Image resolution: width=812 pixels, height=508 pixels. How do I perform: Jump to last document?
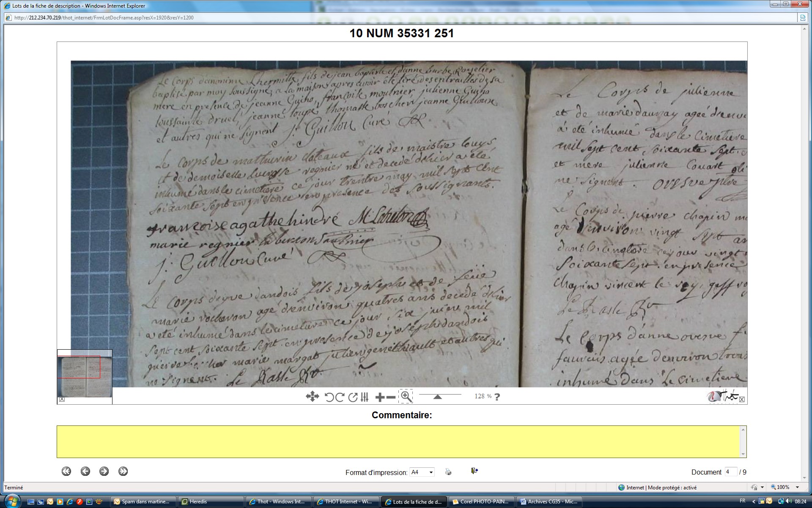(x=123, y=471)
